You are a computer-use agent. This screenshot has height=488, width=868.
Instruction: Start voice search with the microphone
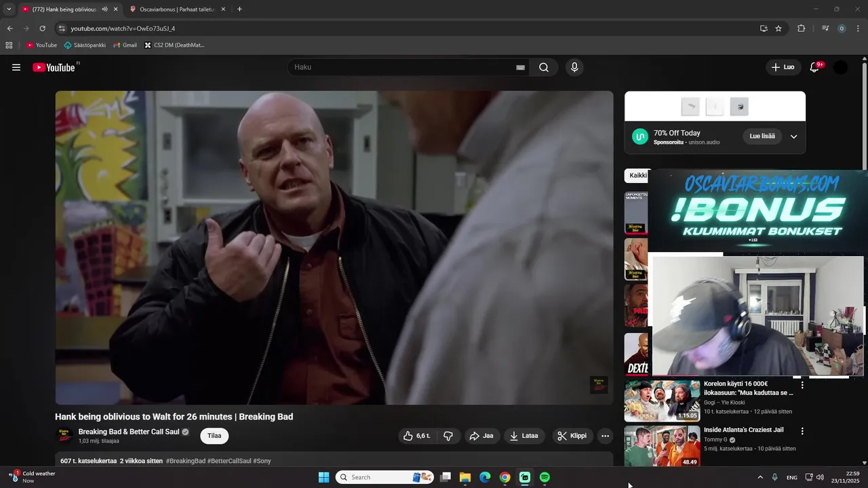574,67
